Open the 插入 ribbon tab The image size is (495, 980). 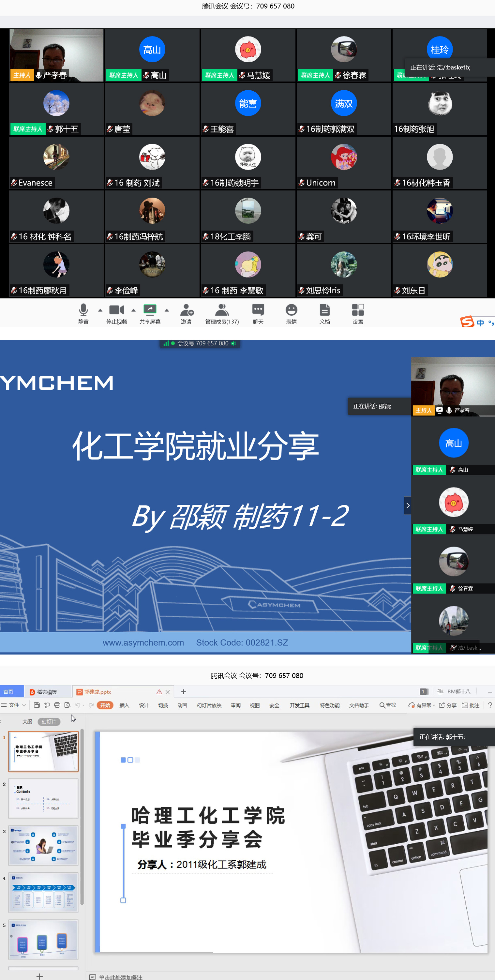pyautogui.click(x=124, y=705)
